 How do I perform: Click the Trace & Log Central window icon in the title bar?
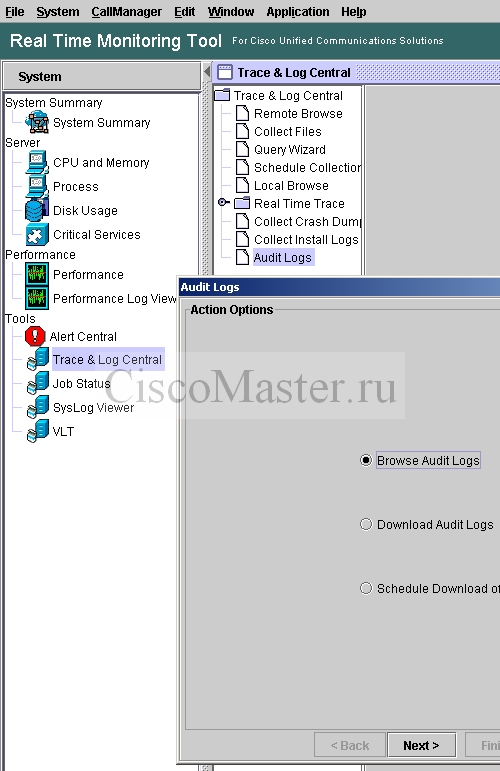click(x=225, y=72)
